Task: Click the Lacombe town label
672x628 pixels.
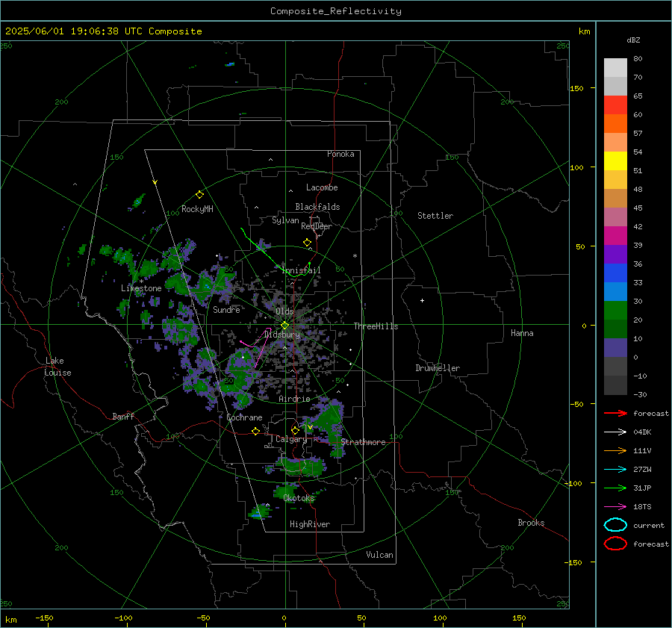Action: click(322, 187)
